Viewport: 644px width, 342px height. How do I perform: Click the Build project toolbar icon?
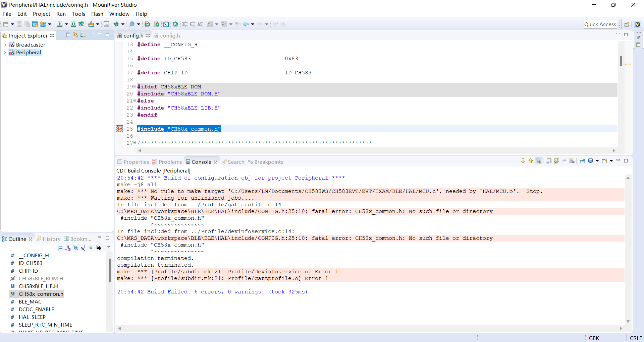[60, 24]
